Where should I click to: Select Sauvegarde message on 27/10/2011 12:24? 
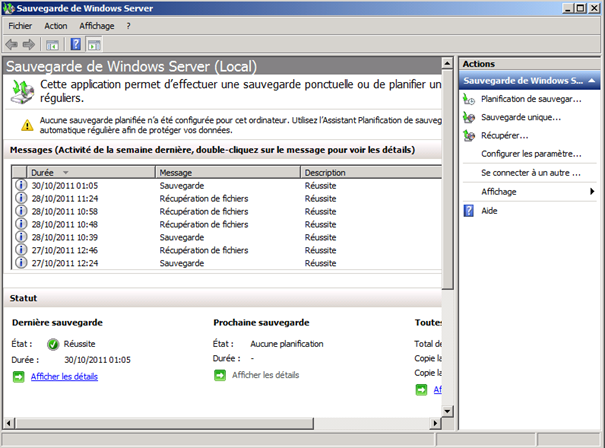click(182, 263)
